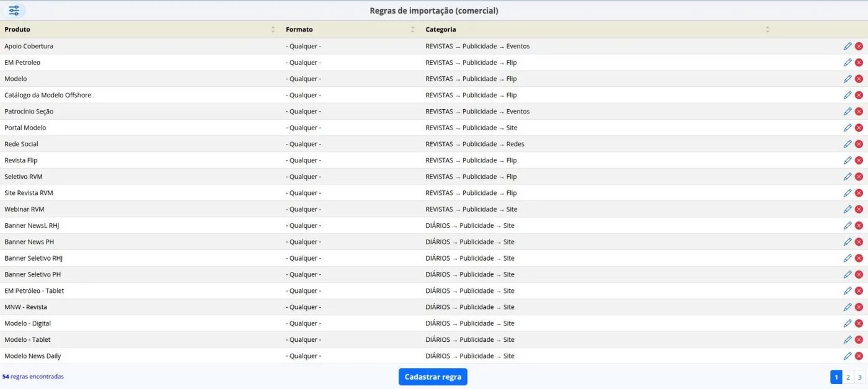Image resolution: width=868 pixels, height=389 pixels.
Task: Click the 54 regras encontradas count
Action: [33, 377]
